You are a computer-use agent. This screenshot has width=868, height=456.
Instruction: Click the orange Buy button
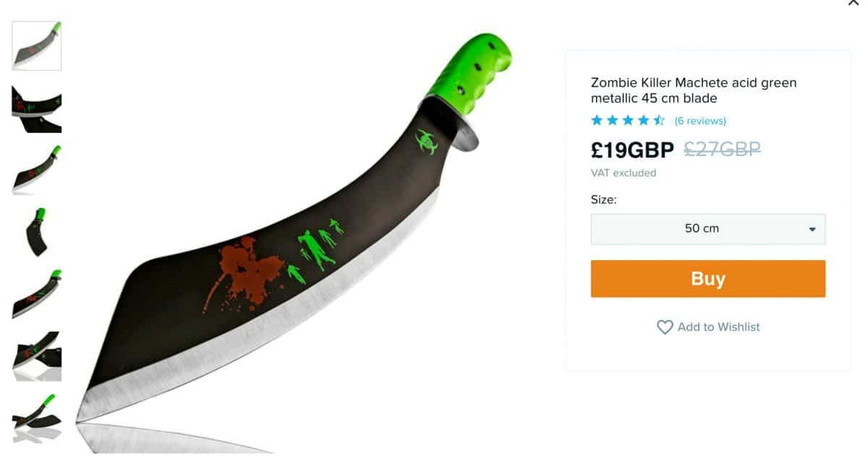click(x=708, y=279)
